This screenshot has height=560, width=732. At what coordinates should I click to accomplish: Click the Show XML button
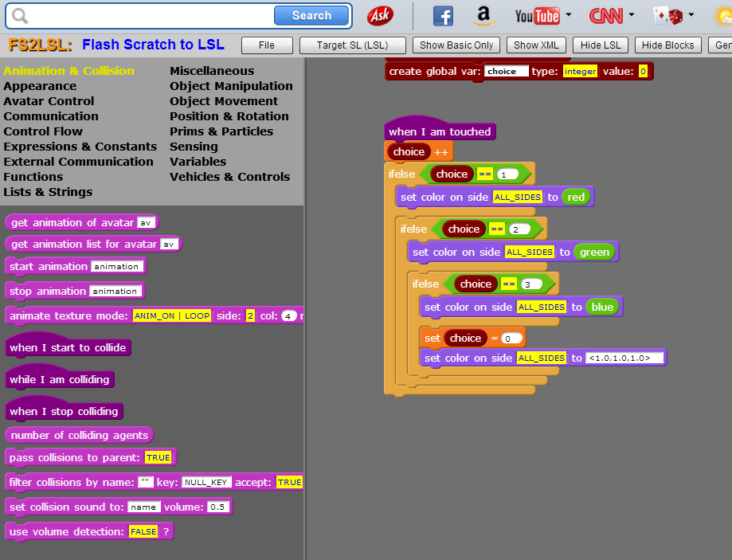pyautogui.click(x=536, y=45)
